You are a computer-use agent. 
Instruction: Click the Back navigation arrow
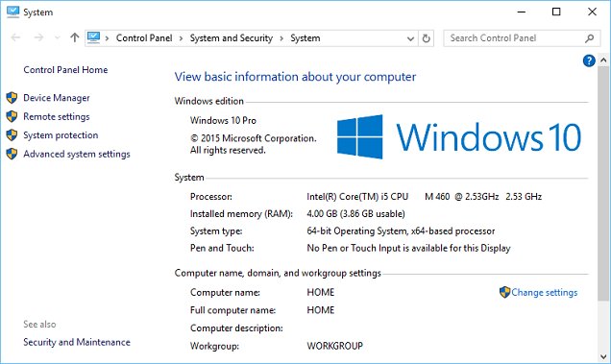(15, 37)
